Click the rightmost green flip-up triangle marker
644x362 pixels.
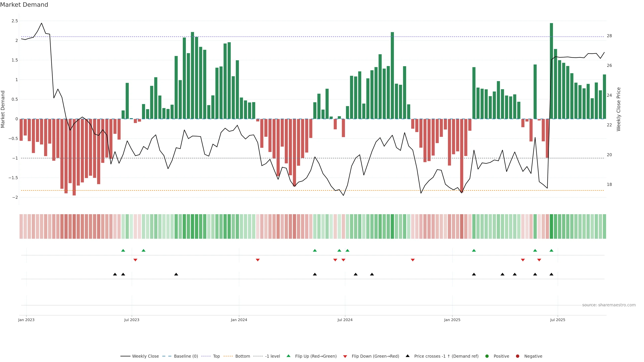551,250
